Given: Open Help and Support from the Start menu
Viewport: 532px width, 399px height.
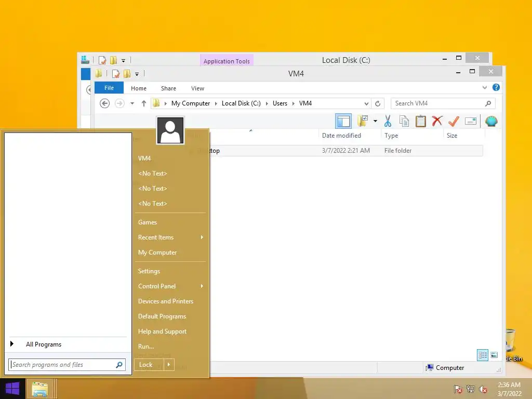Looking at the screenshot, I should tap(162, 331).
